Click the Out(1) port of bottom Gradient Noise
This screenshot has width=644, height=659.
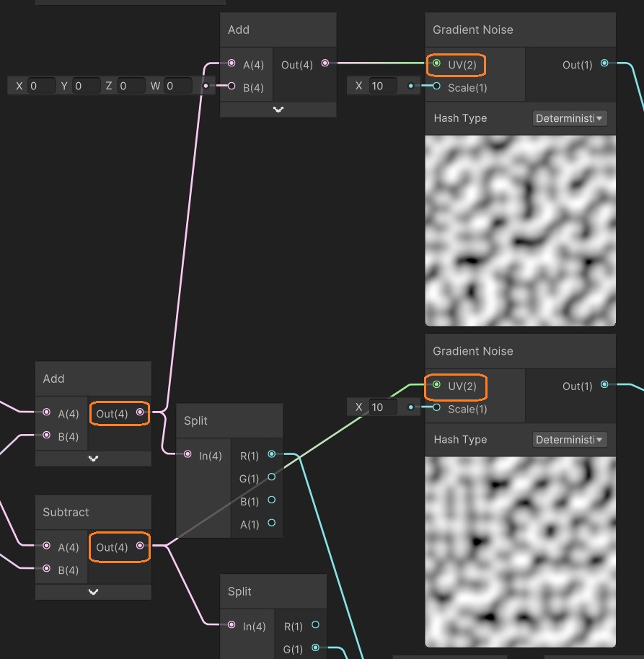click(x=604, y=386)
